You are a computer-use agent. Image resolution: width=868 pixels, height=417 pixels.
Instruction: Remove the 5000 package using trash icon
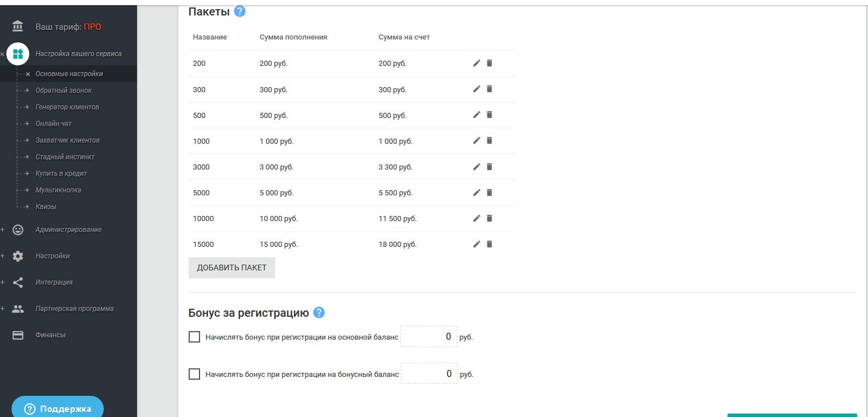489,192
